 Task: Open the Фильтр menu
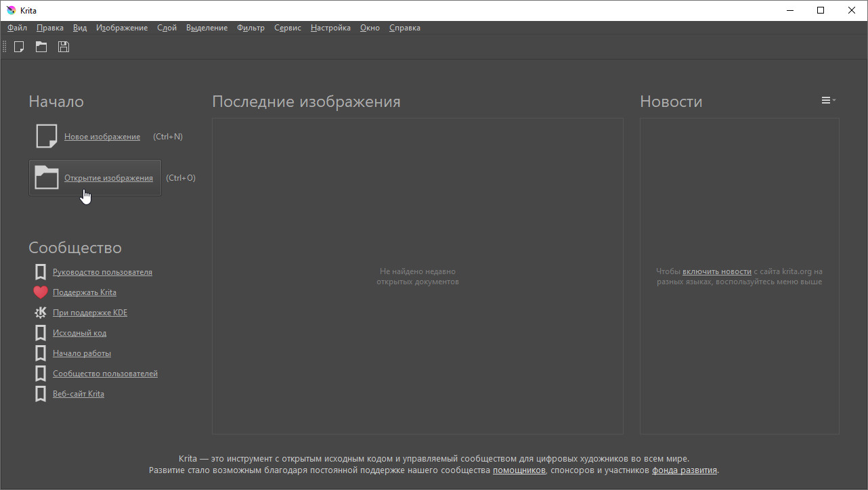coord(251,28)
